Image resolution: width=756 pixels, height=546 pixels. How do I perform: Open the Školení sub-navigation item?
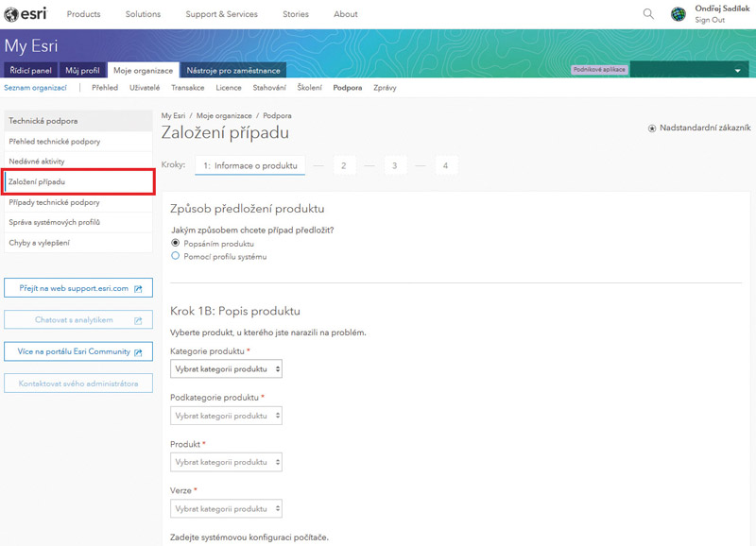pyautogui.click(x=310, y=88)
